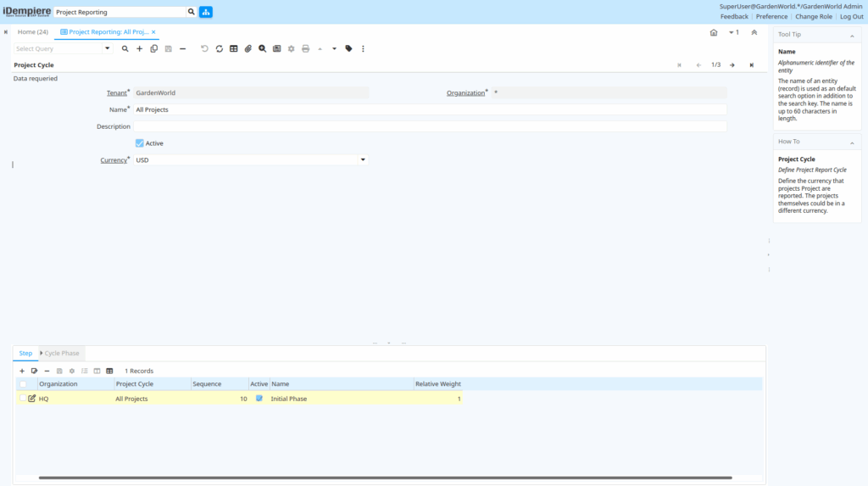This screenshot has height=486, width=868.
Task: Click the menu tree icon next to search
Action: click(x=206, y=12)
